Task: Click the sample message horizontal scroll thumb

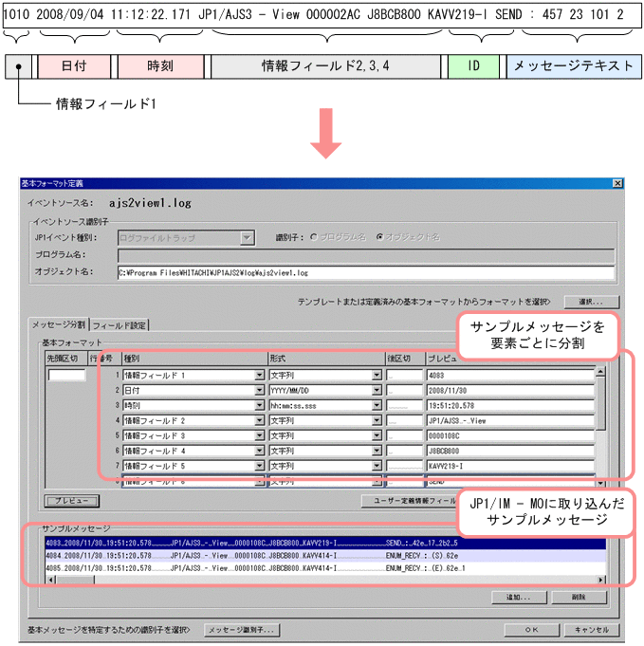Action: (x=75, y=580)
